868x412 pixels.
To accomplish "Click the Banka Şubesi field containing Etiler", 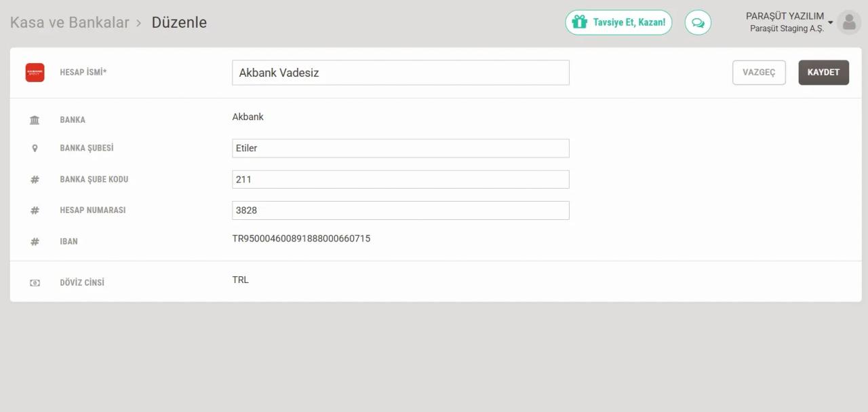I will 400,148.
